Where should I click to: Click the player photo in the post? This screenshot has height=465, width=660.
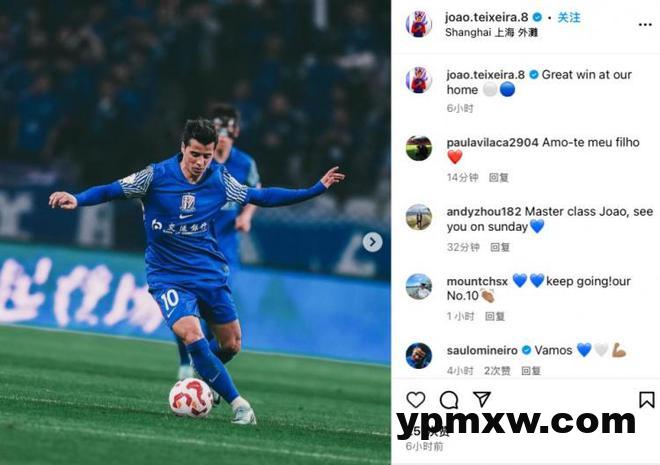point(195,232)
